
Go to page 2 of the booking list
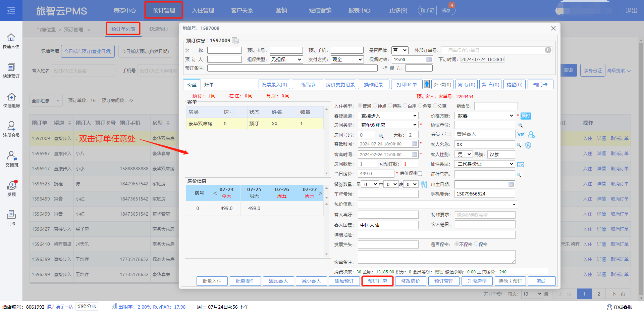pyautogui.click(x=598, y=294)
